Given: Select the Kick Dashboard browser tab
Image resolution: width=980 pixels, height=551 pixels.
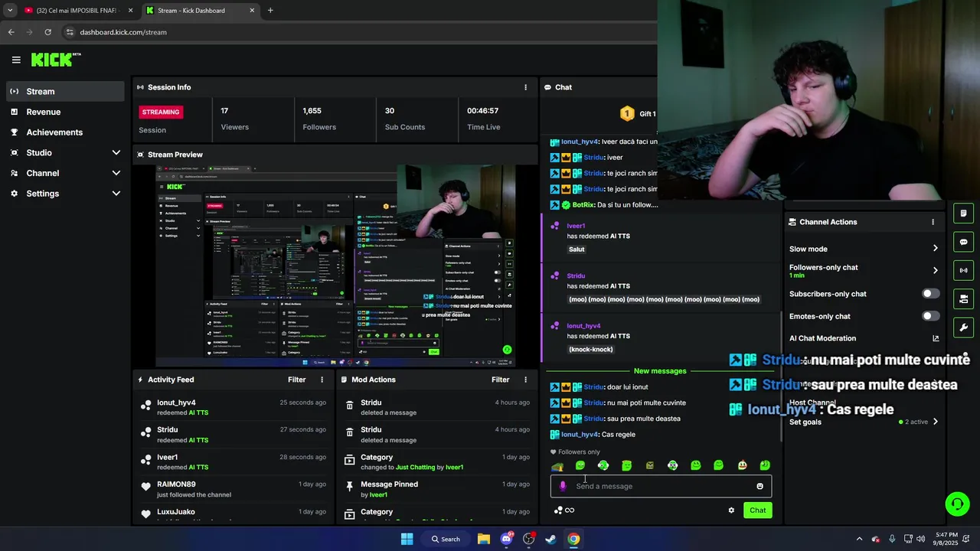Looking at the screenshot, I should (201, 11).
